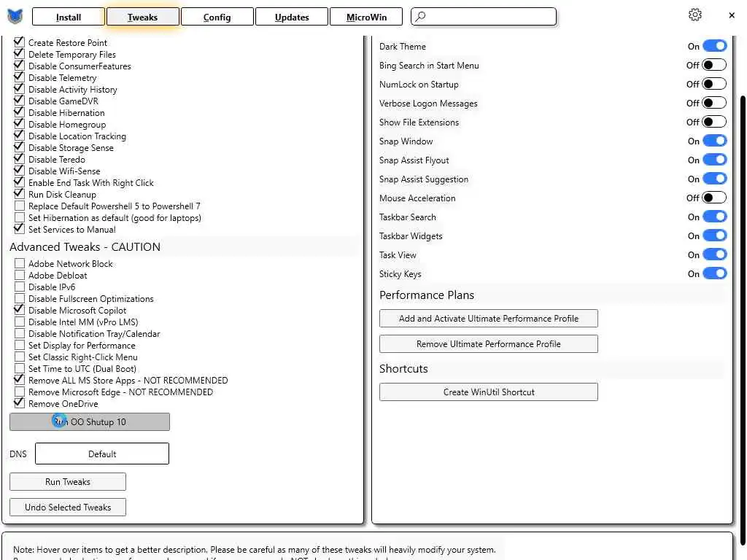Uncheck Disable Storage Sense
Viewport: 747px width, 560px height.
tap(19, 147)
